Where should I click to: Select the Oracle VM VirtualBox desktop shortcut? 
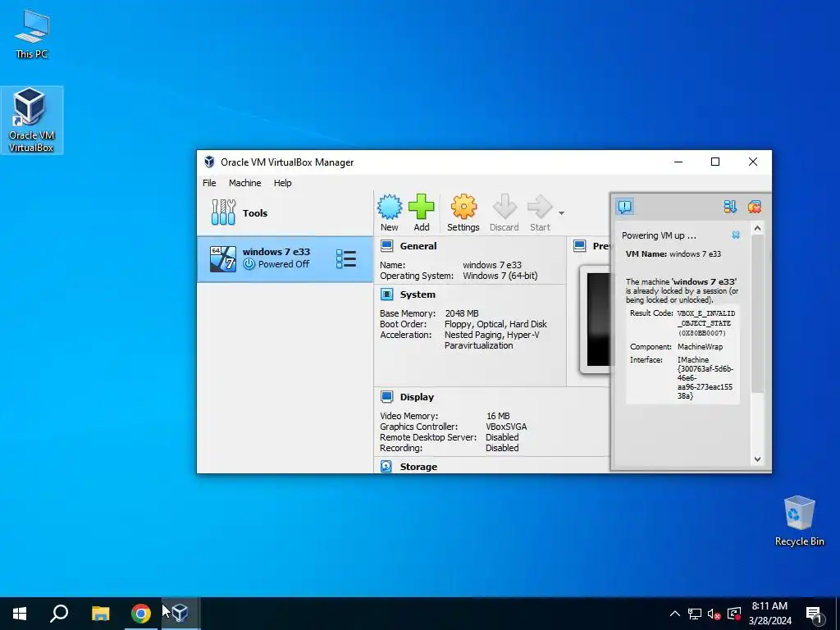click(32, 120)
